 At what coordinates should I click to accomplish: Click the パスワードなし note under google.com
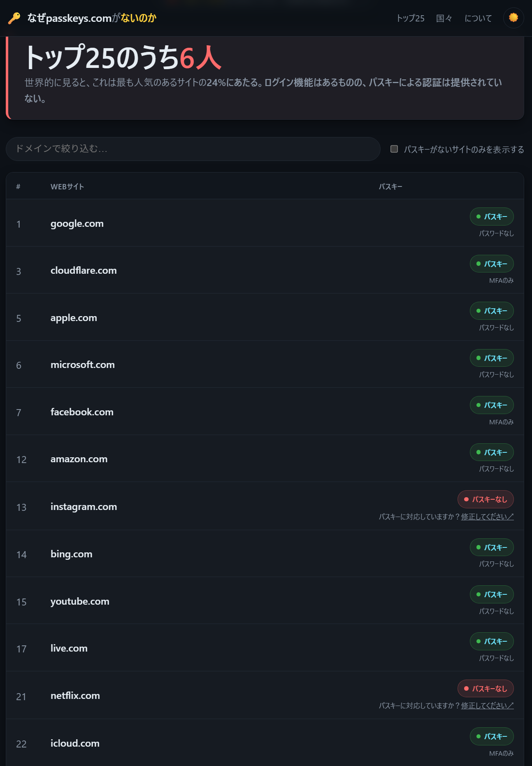[x=496, y=233]
